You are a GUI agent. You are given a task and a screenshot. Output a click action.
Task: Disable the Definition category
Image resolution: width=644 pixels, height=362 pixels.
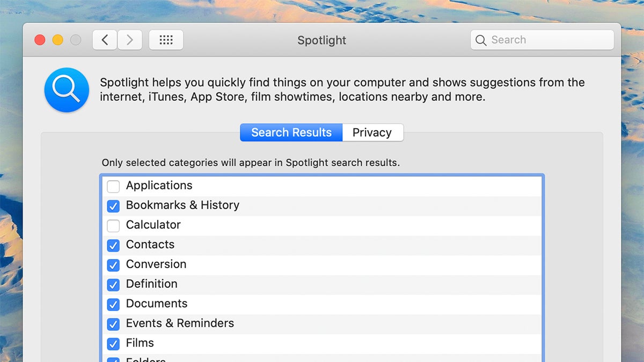[113, 285]
